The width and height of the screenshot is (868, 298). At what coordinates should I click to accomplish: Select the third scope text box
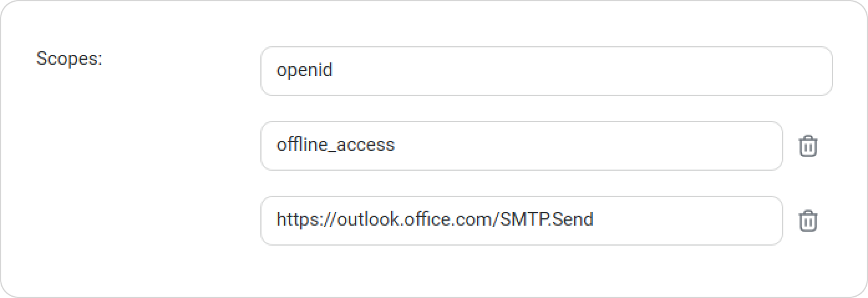click(x=521, y=221)
